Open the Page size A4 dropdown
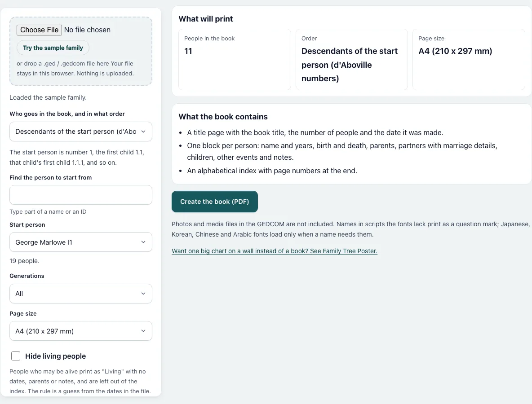 coord(81,331)
